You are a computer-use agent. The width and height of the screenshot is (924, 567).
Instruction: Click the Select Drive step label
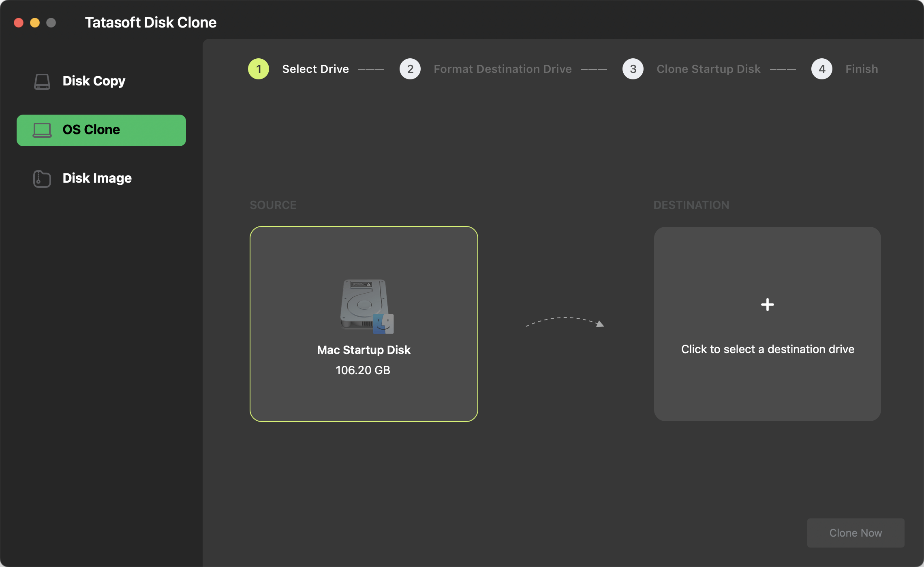tap(315, 69)
